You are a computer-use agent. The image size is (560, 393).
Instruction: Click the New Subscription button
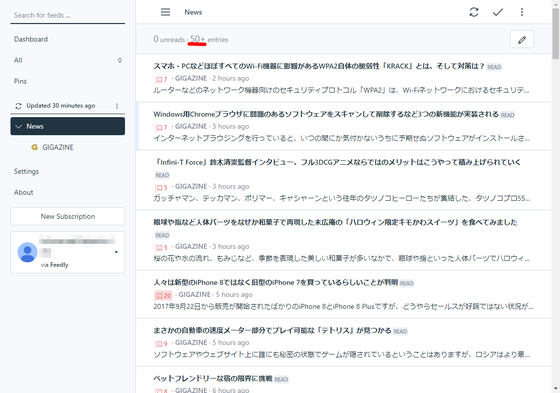coord(68,217)
